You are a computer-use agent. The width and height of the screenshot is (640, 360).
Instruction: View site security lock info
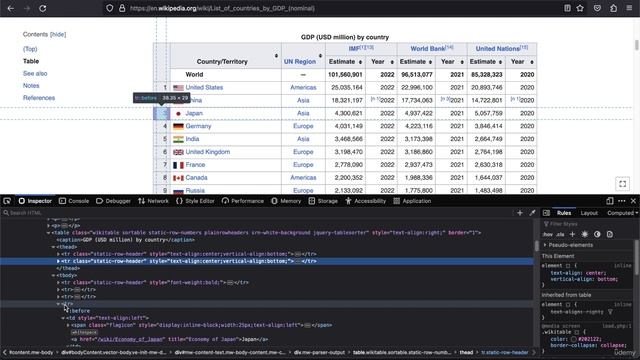[122, 8]
